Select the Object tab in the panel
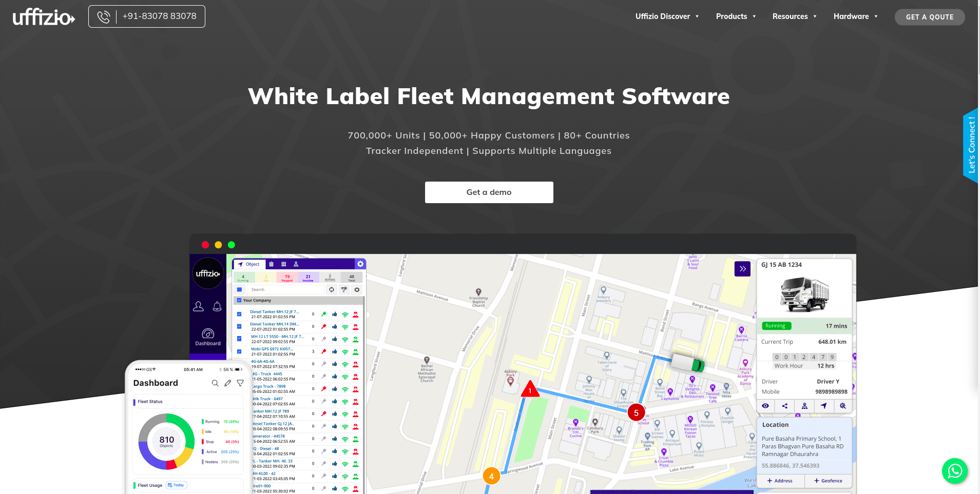 click(x=249, y=264)
